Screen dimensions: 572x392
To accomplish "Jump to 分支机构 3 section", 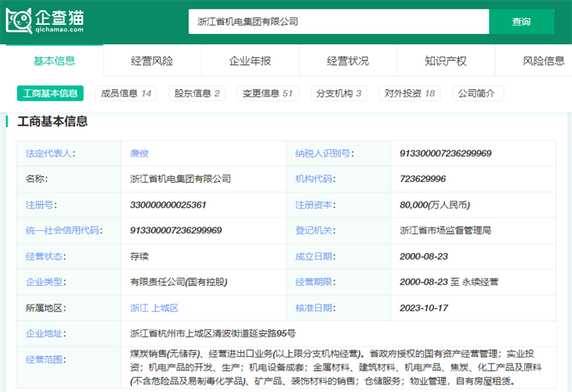I will [339, 93].
